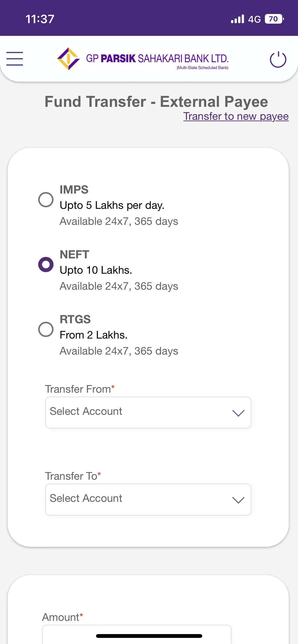Viewport: 298px width, 644px height.
Task: Tap the IMPS option label text
Action: point(74,190)
